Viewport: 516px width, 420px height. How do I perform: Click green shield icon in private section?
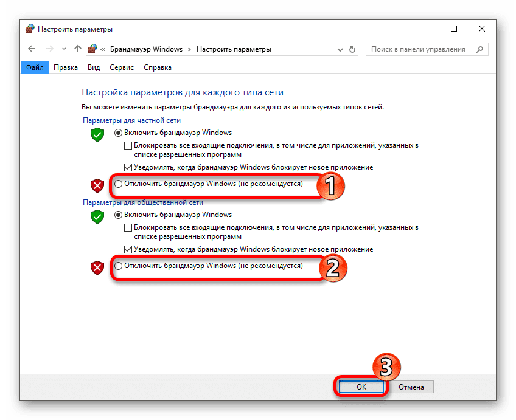click(x=97, y=135)
